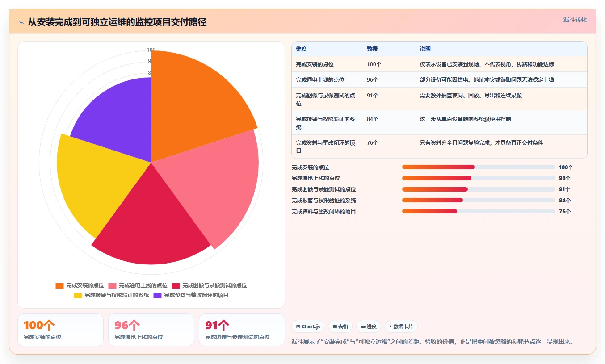The height and width of the screenshot is (364, 605).
Task: Click the 数据 column header
Action: 372,49
